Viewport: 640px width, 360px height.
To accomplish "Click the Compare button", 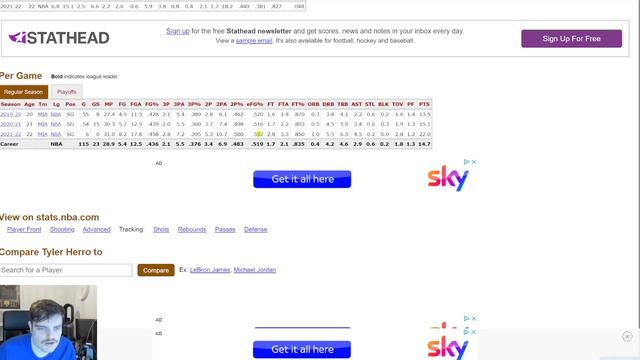I will coord(156,270).
